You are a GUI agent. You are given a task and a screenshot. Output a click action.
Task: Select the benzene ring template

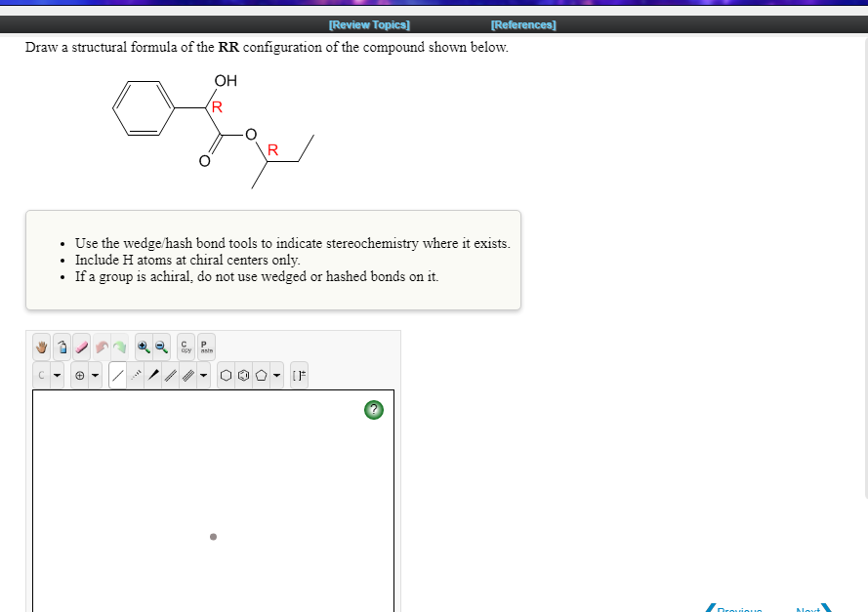pyautogui.click(x=241, y=375)
